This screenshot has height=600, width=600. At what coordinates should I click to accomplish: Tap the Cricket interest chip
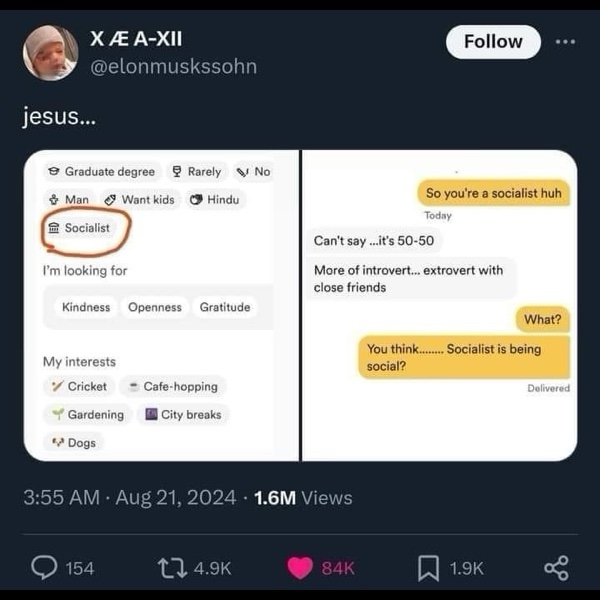79,386
